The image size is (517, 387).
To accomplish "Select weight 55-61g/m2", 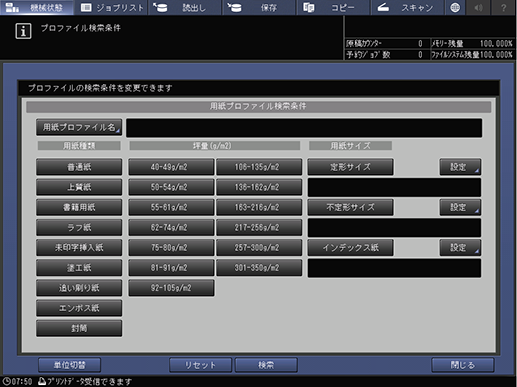I will click(x=171, y=207).
